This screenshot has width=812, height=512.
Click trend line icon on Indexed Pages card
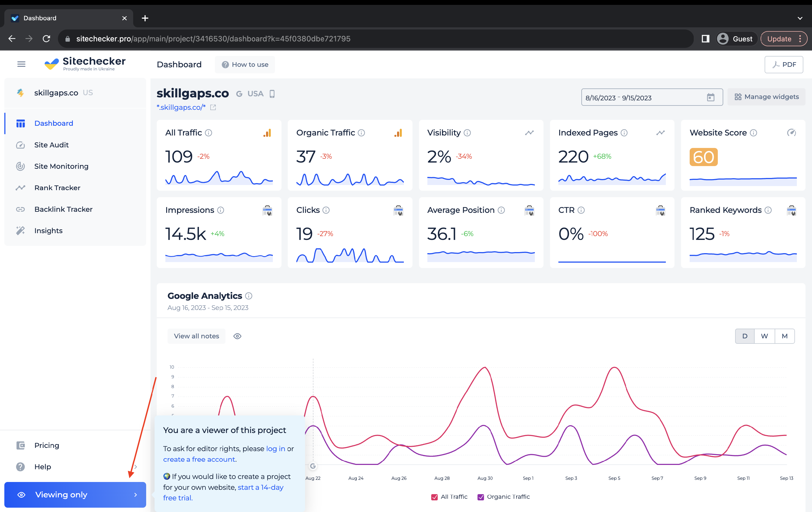661,133
